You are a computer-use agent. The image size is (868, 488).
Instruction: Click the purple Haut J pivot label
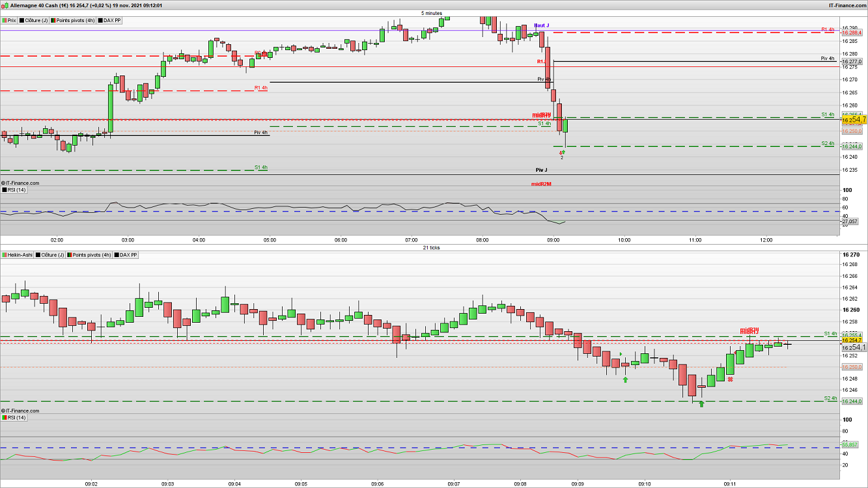coord(541,25)
